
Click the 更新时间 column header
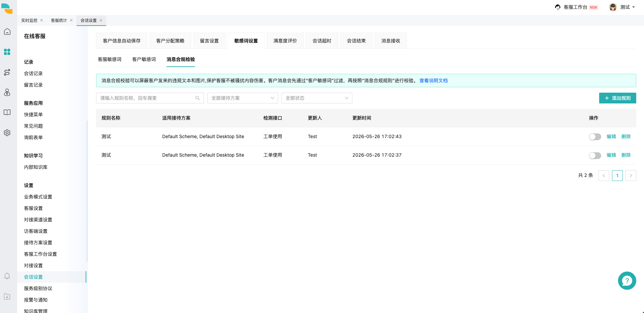pyautogui.click(x=362, y=118)
